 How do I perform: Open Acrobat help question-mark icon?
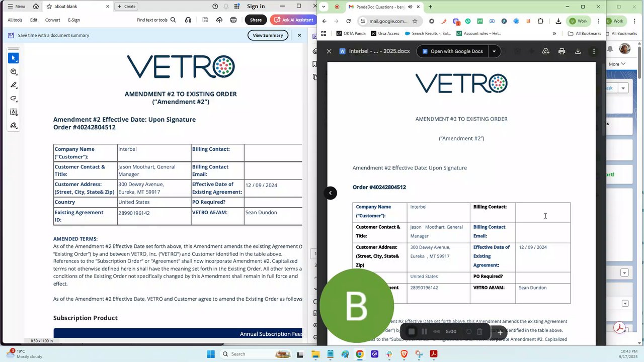tap(215, 7)
